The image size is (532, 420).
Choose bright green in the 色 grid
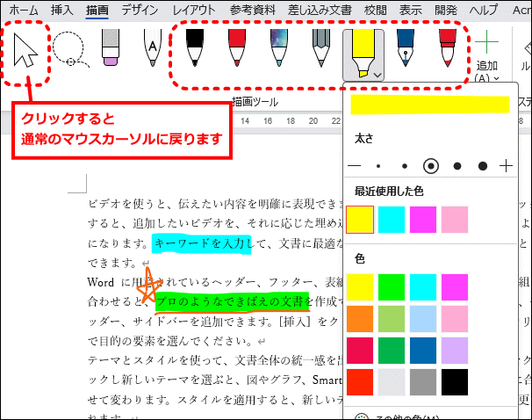tap(392, 287)
